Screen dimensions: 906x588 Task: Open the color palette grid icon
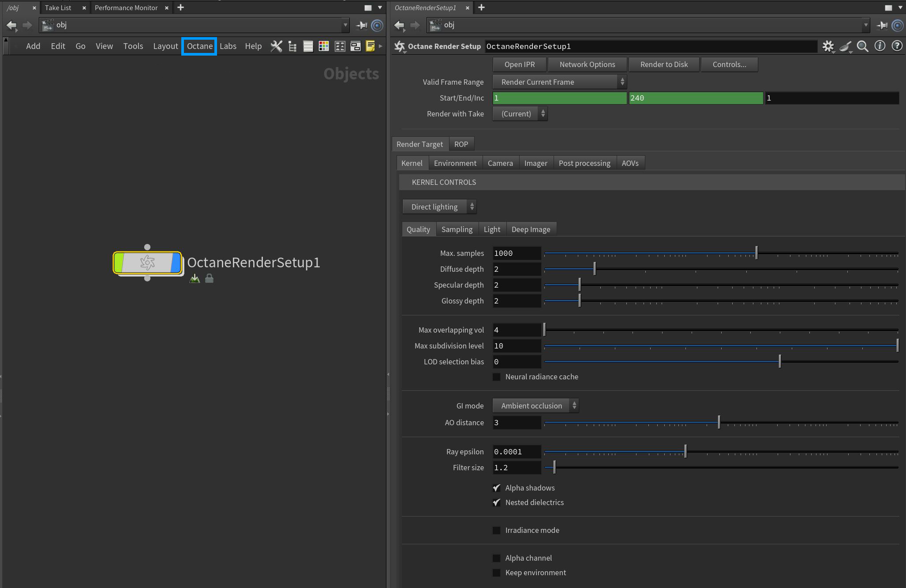[324, 46]
